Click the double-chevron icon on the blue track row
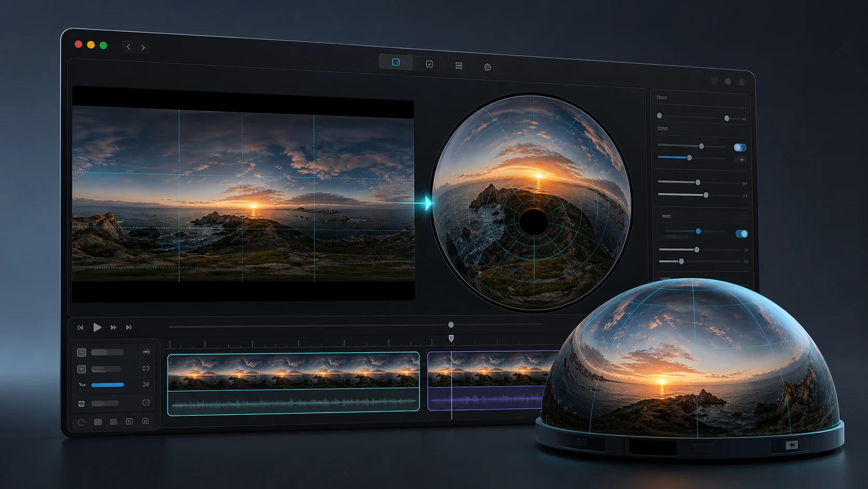The height and width of the screenshot is (489, 868). (x=146, y=385)
